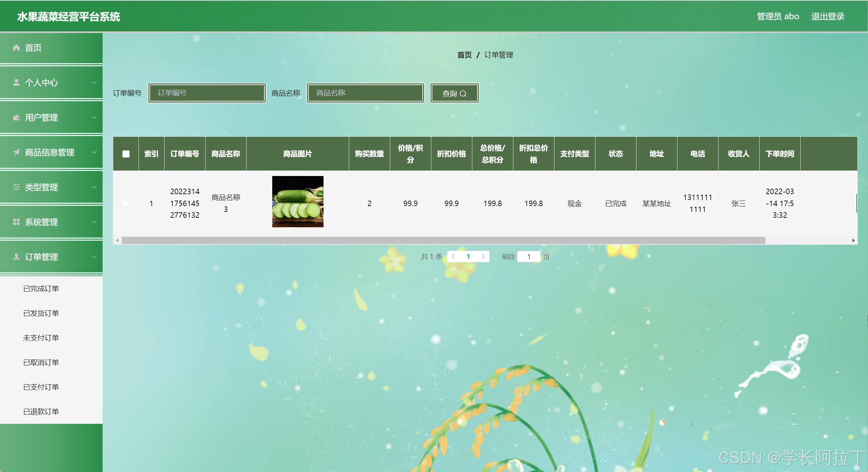Viewport: 868px width, 472px height.
Task: Expand the 个人中心 chevron
Action: coord(94,83)
